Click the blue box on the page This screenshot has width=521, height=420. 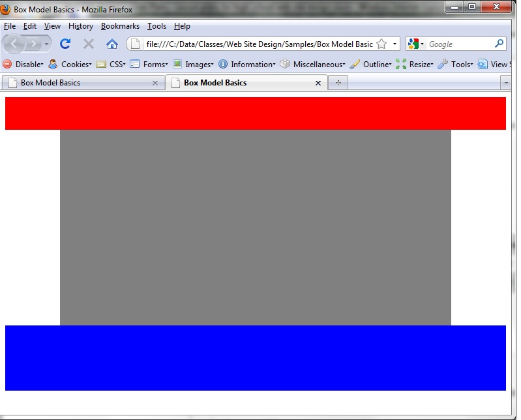(x=256, y=358)
